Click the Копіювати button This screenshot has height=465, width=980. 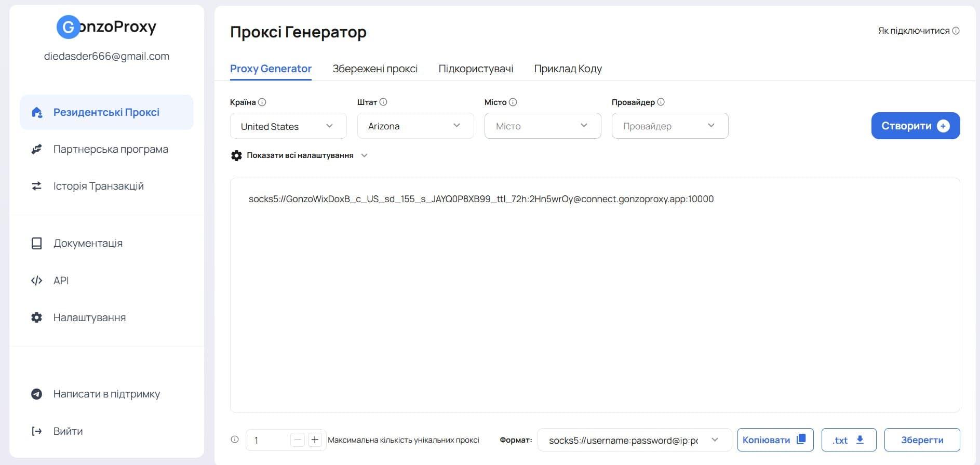pos(775,440)
